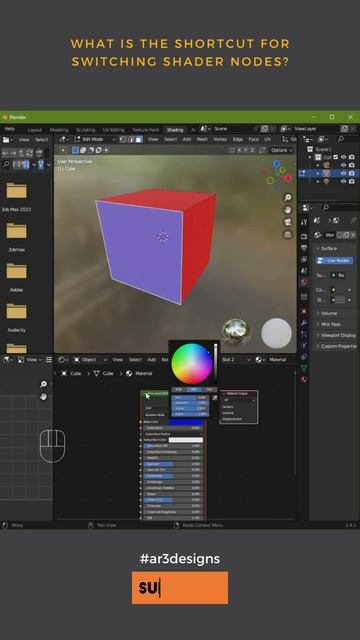Pick a hue on the color wheel

click(191, 363)
